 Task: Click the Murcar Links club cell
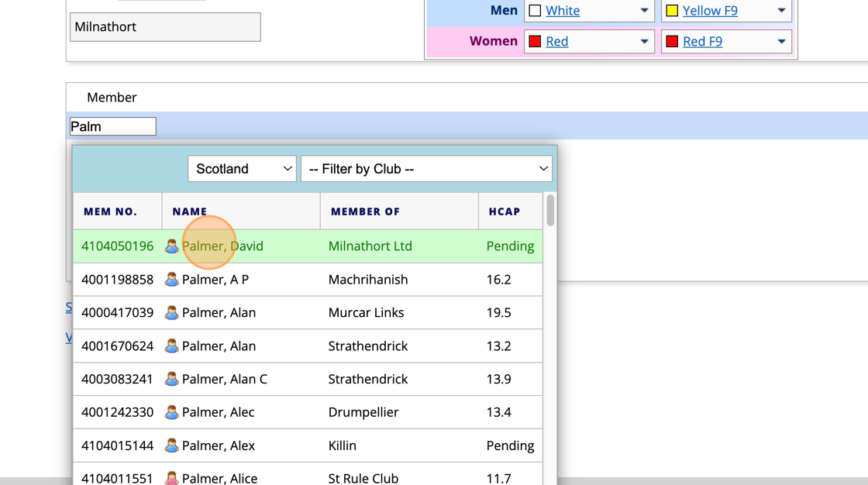(x=366, y=313)
